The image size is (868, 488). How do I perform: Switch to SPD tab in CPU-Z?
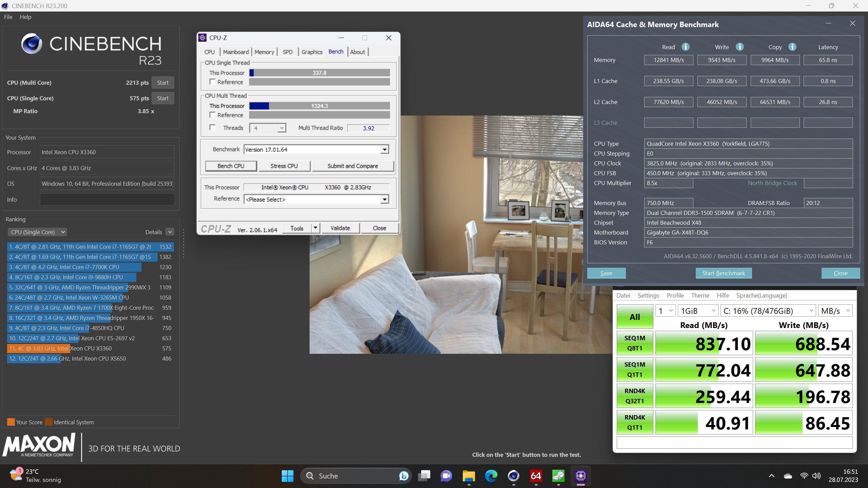288,52
